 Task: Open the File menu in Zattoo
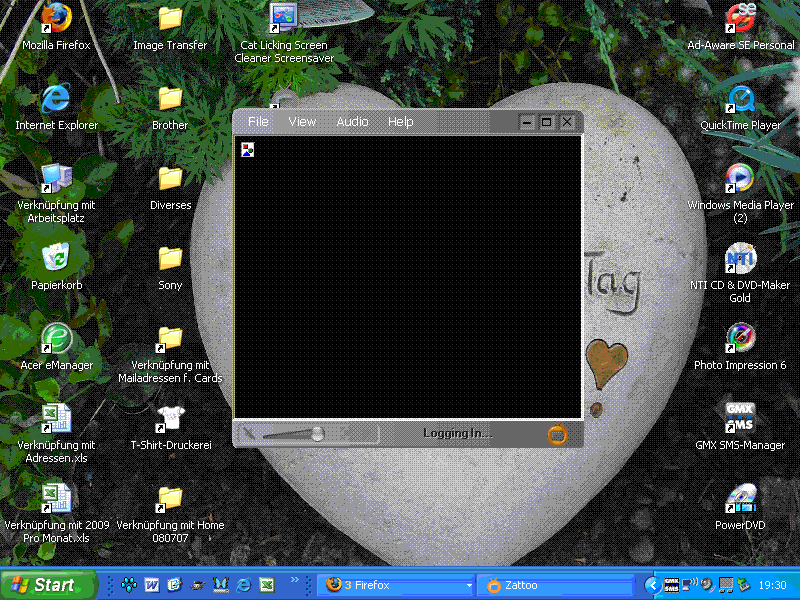click(x=258, y=122)
